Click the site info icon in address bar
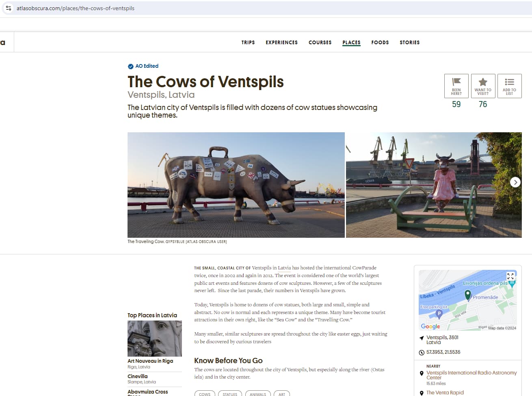 [9, 8]
